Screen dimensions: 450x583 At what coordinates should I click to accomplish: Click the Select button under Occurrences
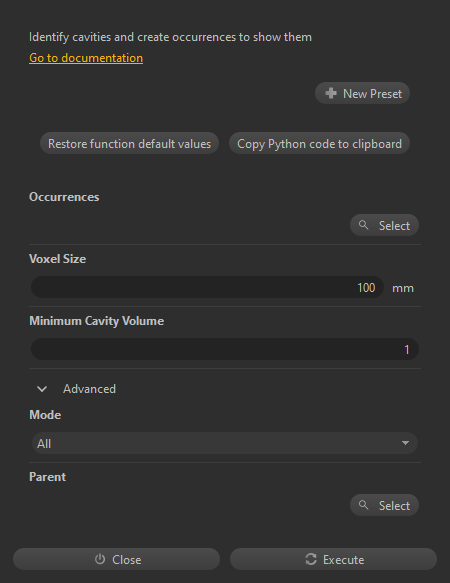[384, 225]
